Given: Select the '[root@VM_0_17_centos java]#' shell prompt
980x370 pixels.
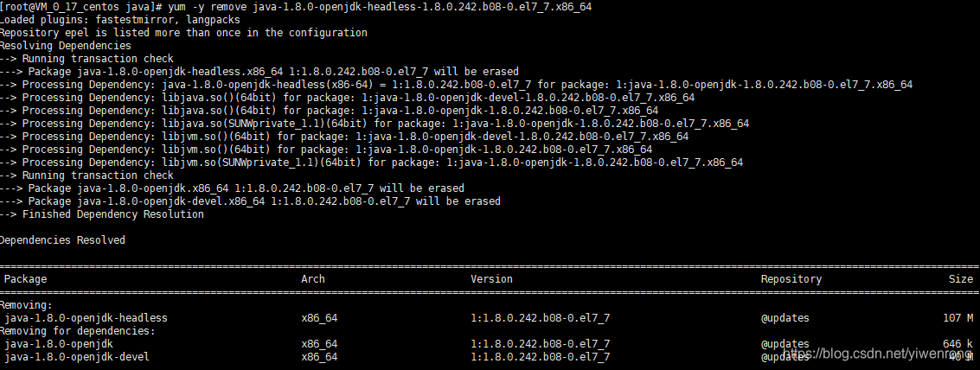Looking at the screenshot, I should [x=82, y=7].
